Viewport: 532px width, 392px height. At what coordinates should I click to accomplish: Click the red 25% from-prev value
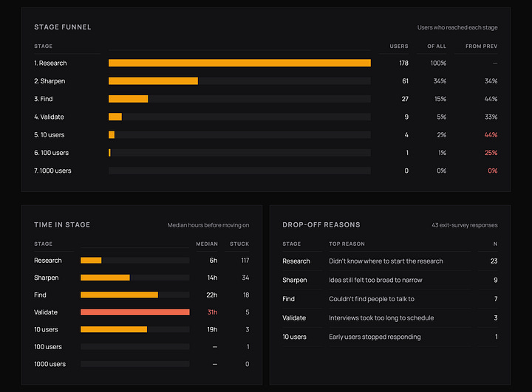[x=491, y=153]
